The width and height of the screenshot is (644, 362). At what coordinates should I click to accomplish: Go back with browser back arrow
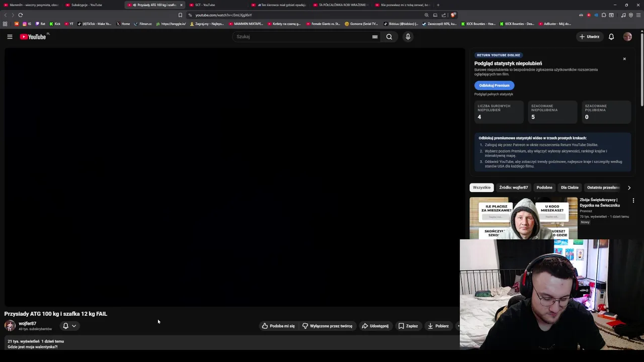[x=6, y=15]
